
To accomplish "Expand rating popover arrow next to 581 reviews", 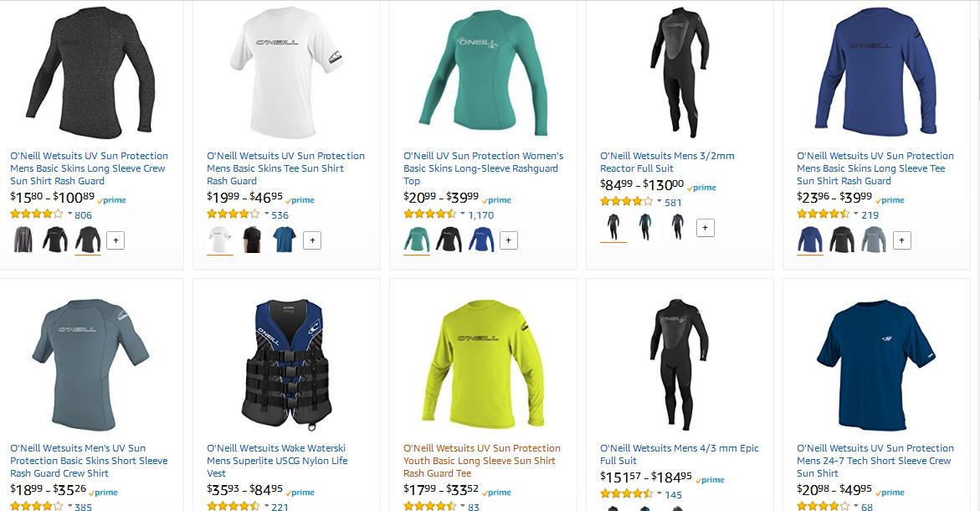I will (659, 201).
